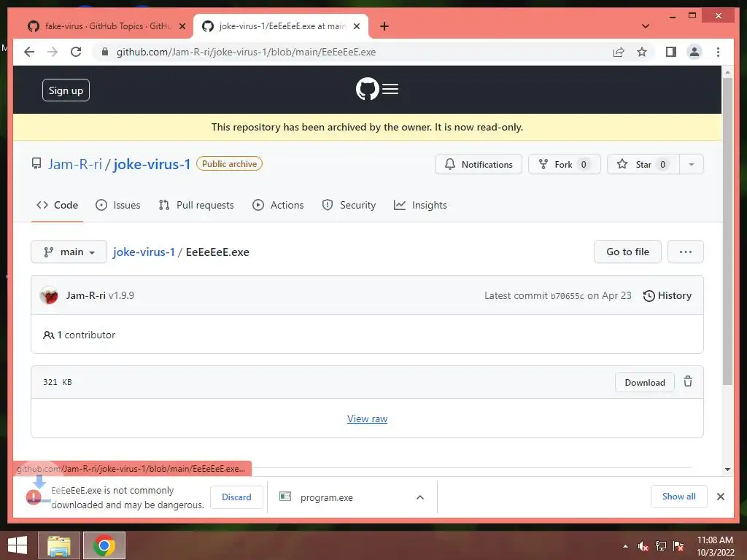Viewport: 747px width, 560px height.
Task: Click Show all downloads
Action: (678, 497)
